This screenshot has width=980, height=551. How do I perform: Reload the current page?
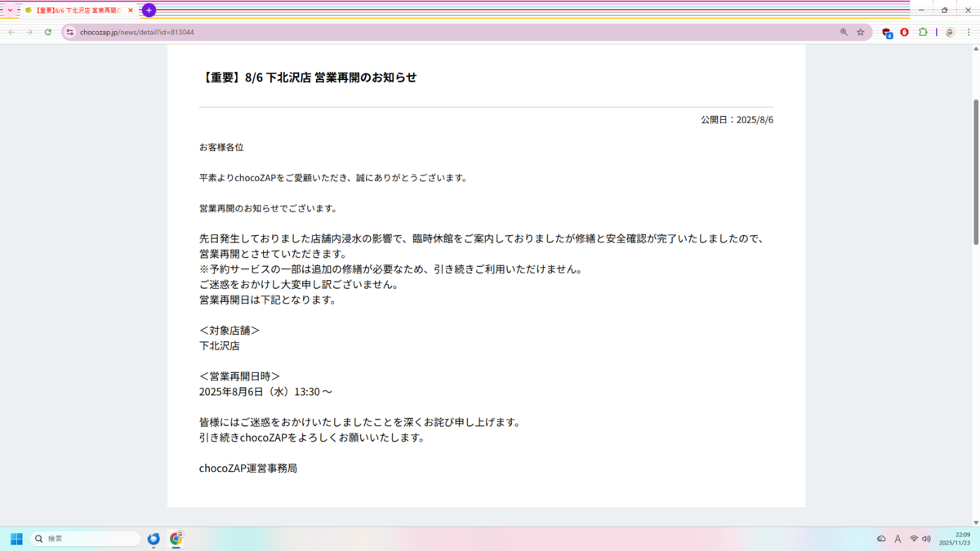coord(48,32)
